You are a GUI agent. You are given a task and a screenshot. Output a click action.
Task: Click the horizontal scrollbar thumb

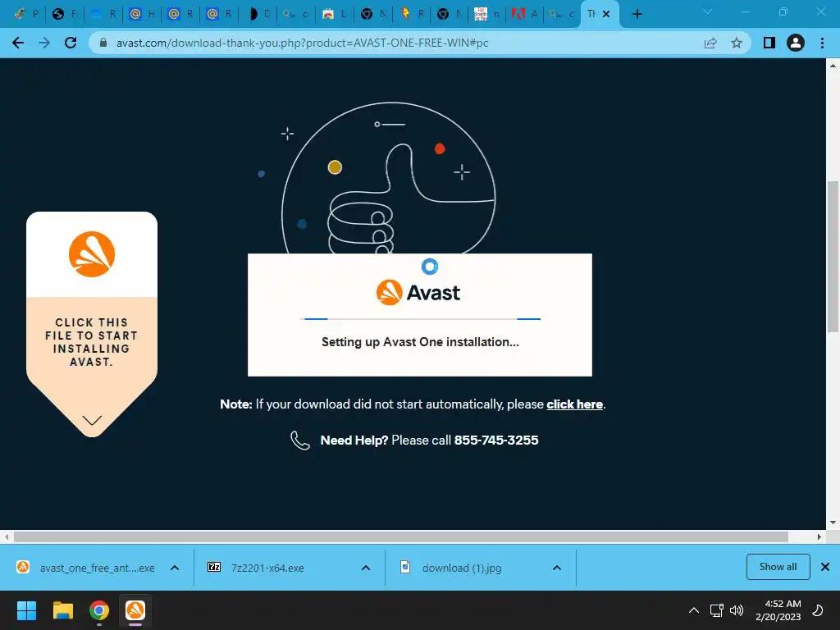point(400,536)
